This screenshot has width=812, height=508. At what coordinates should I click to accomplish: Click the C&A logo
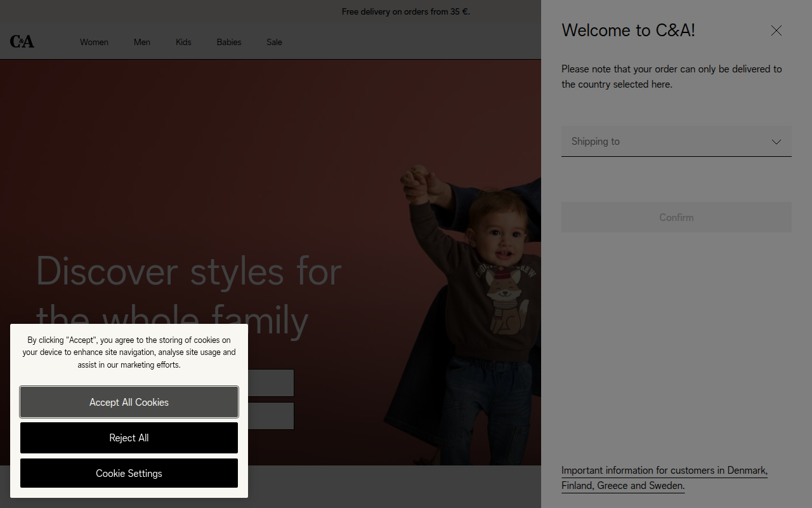point(22,42)
